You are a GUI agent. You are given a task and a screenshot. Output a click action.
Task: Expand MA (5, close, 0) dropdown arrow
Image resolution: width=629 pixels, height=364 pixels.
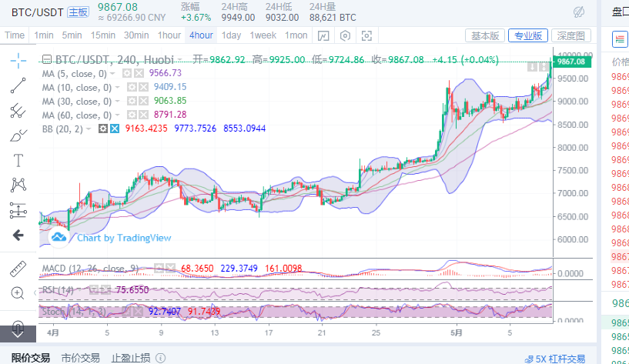tap(112, 73)
